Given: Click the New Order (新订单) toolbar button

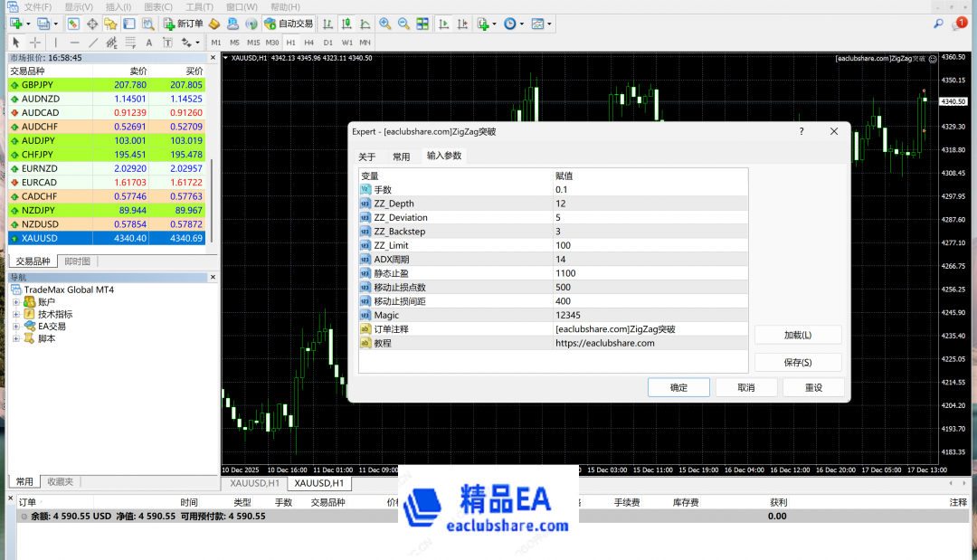Looking at the screenshot, I should click(184, 24).
